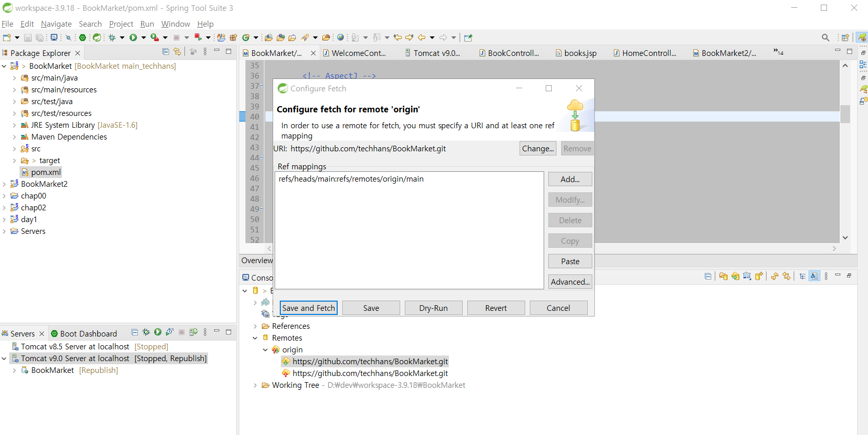Click the Revert button
868x435 pixels.
496,308
